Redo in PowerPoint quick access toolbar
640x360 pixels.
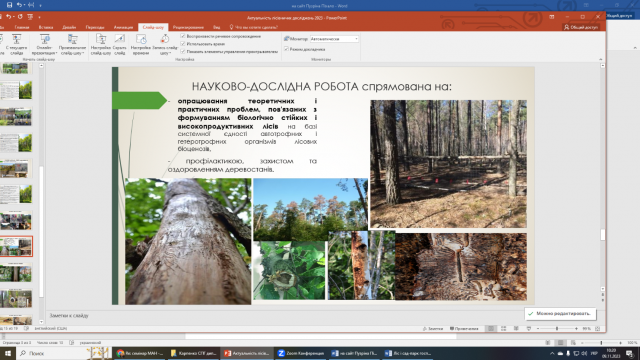pyautogui.click(x=20, y=17)
